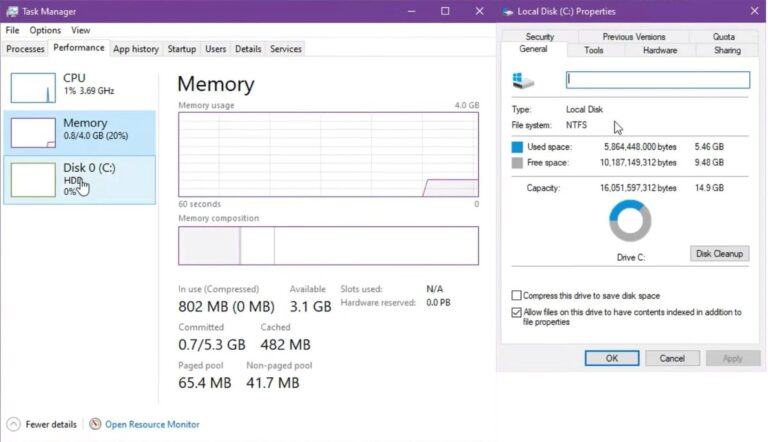Viewport: 768px width, 442px height.
Task: Open the File menu
Action: pos(12,31)
